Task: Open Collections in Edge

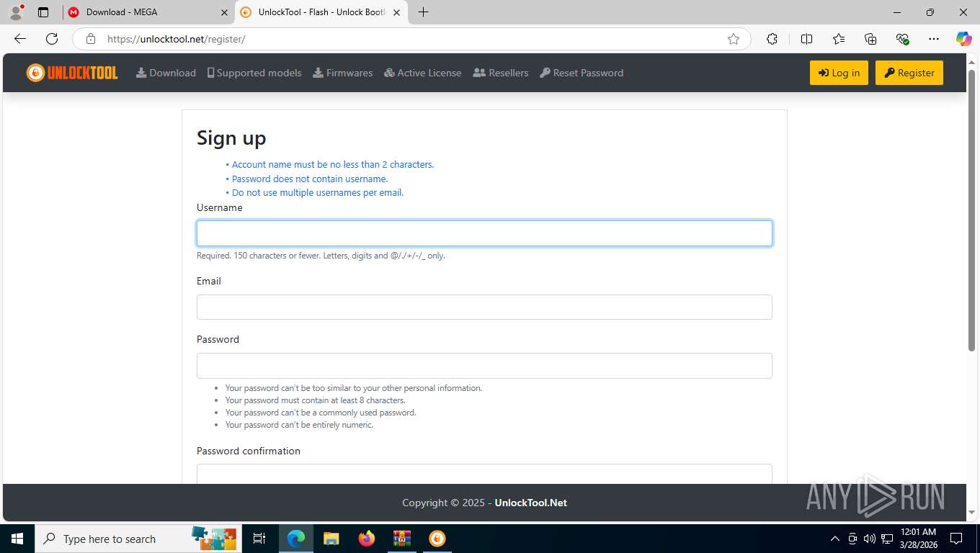Action: [870, 39]
